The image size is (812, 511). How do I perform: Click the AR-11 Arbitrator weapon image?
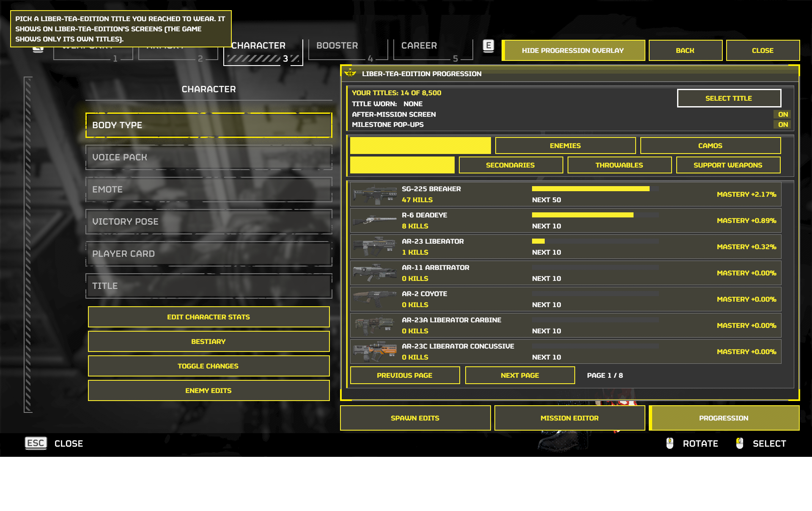coord(375,273)
